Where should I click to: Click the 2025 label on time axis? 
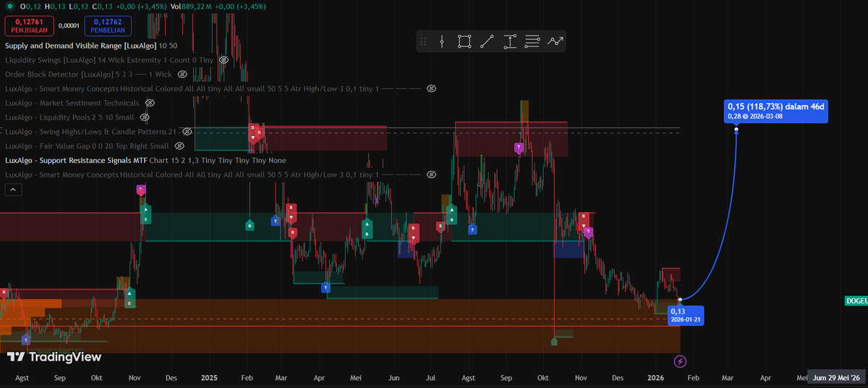click(209, 378)
